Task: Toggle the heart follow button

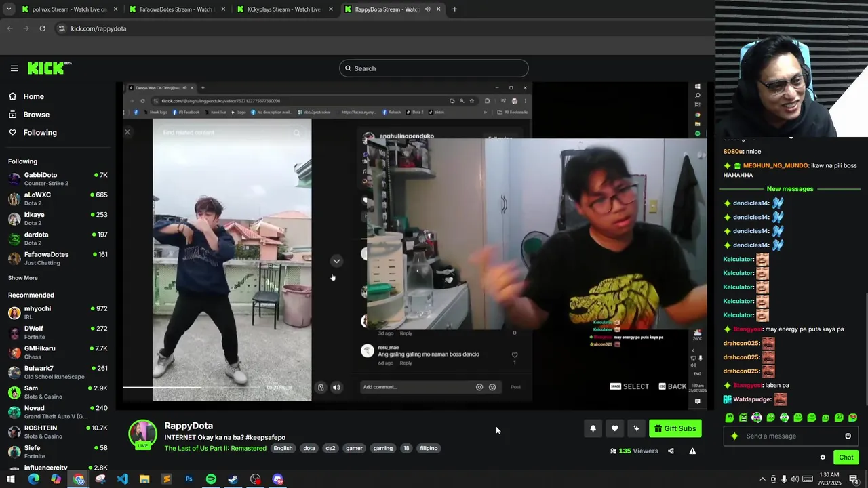Action: (614, 428)
